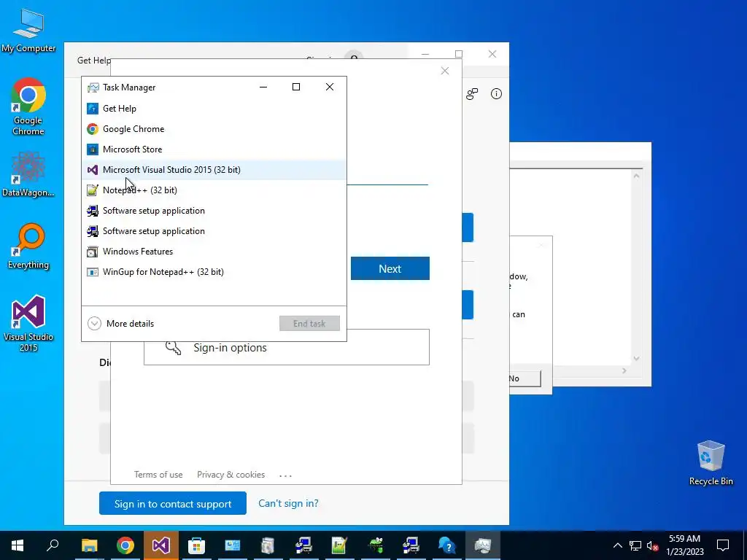Screen dimensions: 747x560
Task: Expand More details in Task Manager
Action: point(121,324)
